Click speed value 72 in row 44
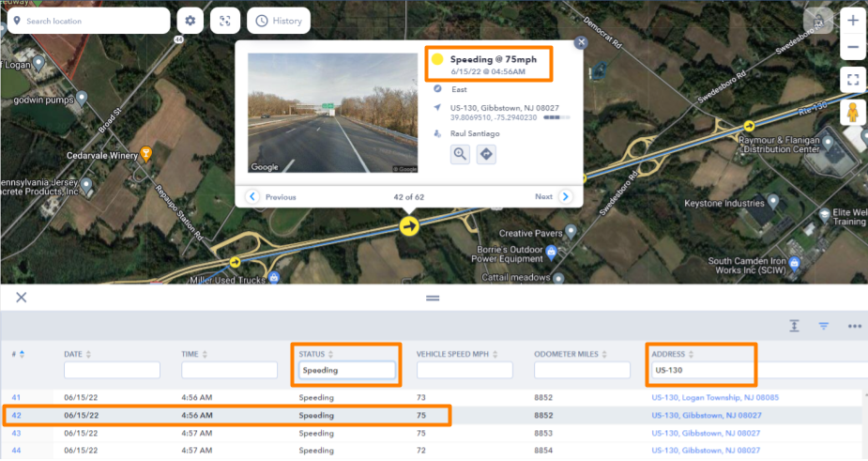 [421, 450]
